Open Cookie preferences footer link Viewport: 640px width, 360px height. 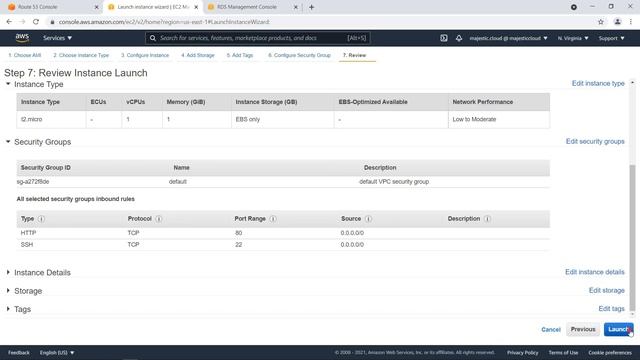point(610,352)
